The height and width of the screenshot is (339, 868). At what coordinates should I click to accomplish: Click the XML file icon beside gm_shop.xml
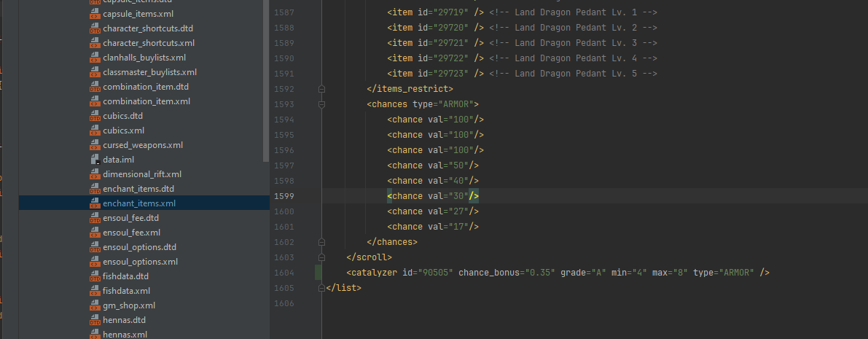click(94, 305)
